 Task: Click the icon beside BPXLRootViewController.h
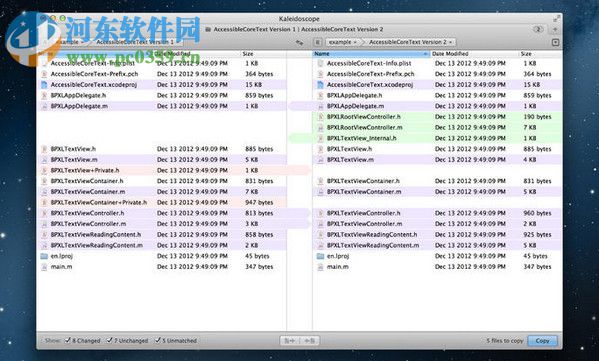click(320, 117)
